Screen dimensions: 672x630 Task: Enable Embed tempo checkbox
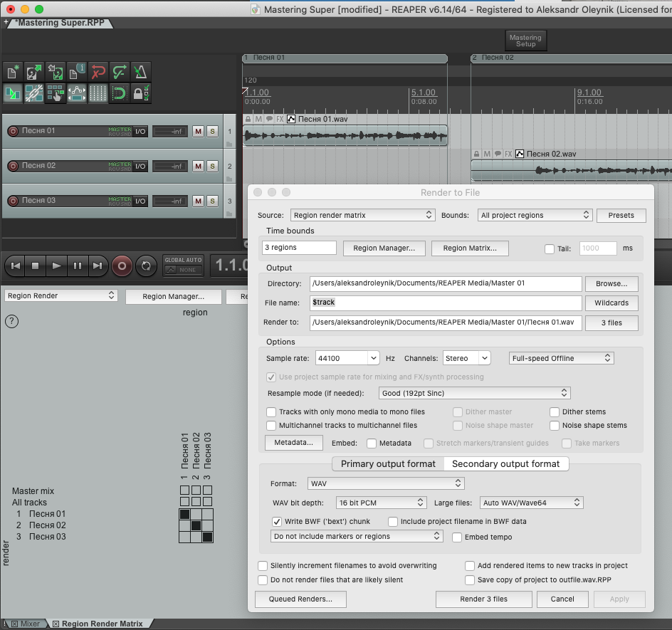tap(457, 537)
